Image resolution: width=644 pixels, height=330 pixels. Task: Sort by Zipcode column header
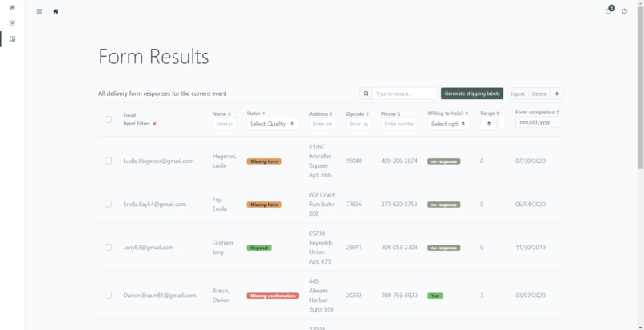point(357,113)
